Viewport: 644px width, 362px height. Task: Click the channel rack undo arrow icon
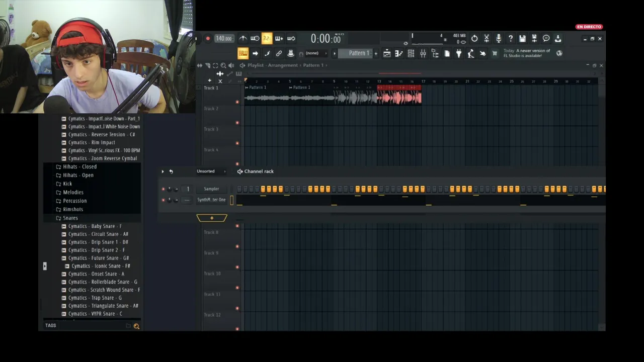point(171,171)
